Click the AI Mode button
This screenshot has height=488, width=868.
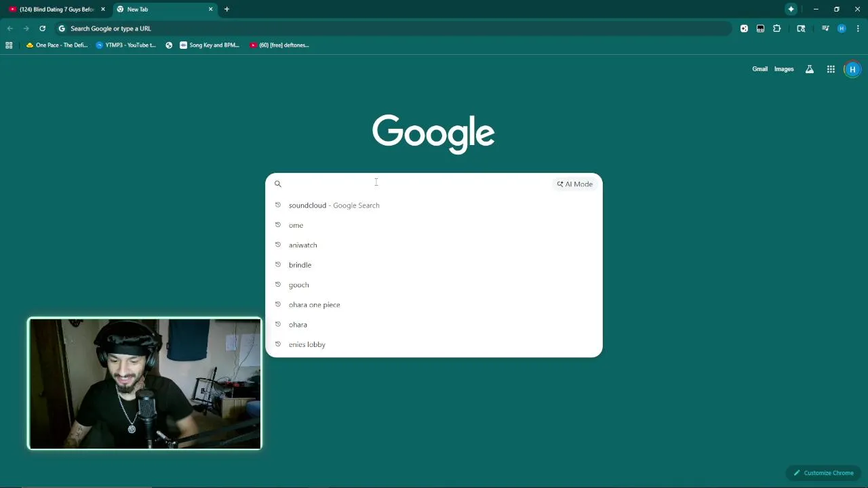coord(575,184)
